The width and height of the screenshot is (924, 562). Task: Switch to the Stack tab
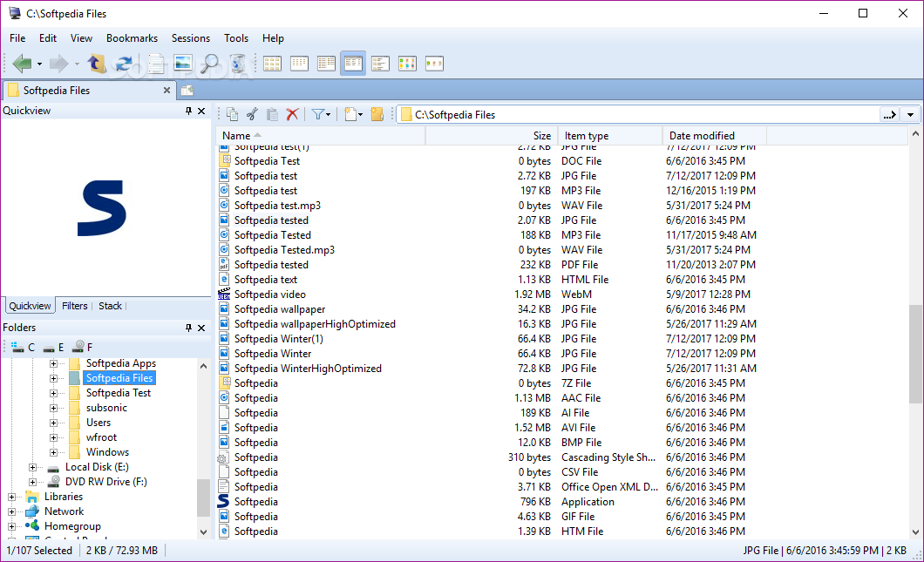[x=110, y=306]
